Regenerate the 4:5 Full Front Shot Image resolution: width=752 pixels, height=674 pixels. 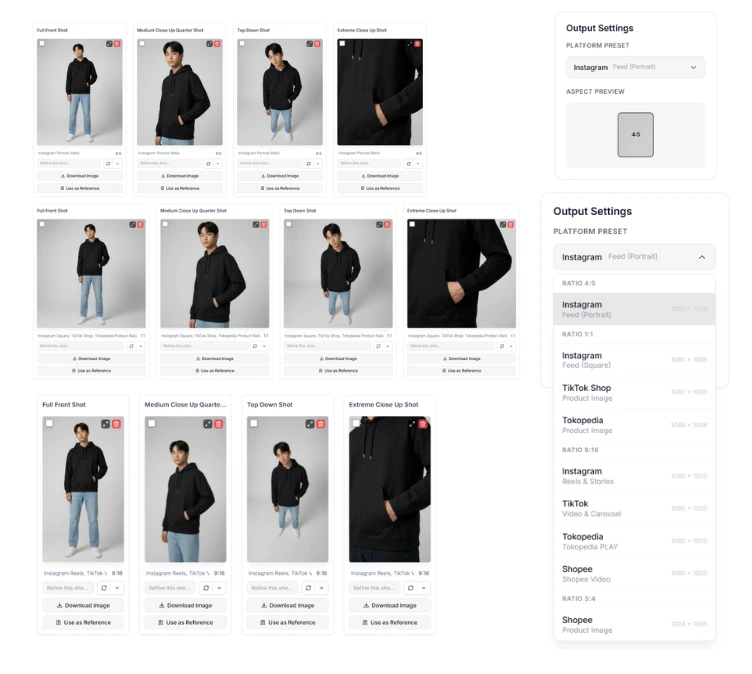(108, 164)
